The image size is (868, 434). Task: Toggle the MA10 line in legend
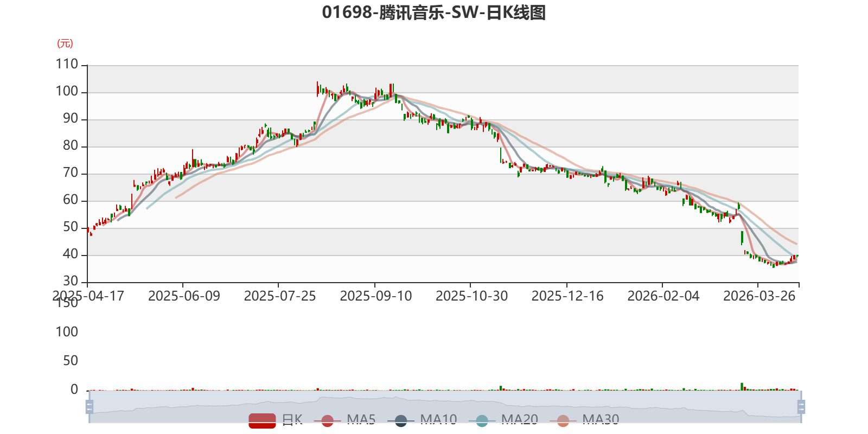pyautogui.click(x=422, y=420)
